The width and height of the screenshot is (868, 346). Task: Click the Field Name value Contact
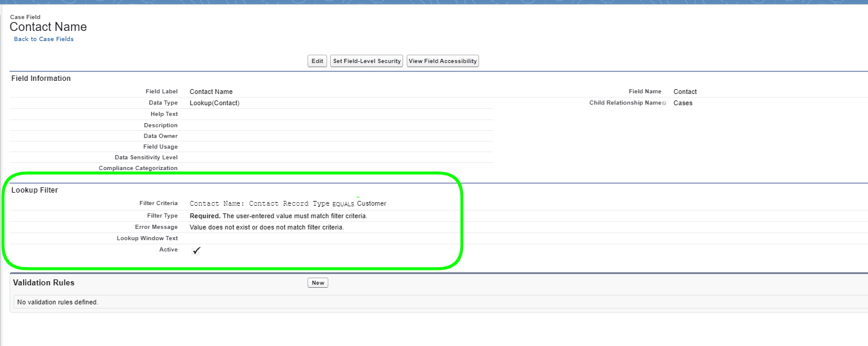[685, 92]
